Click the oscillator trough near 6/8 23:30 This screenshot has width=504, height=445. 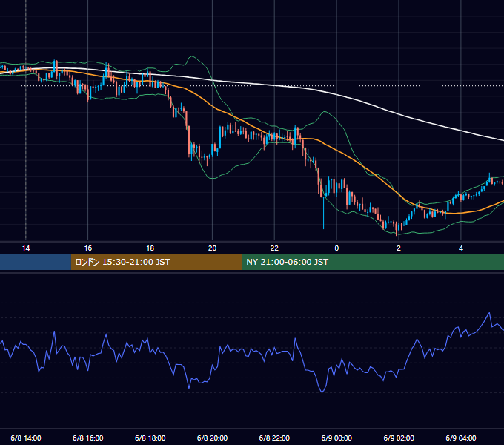pyautogui.click(x=322, y=392)
